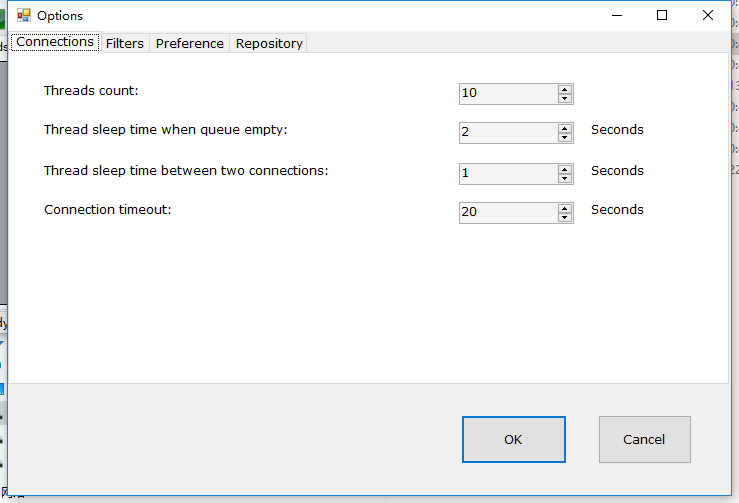This screenshot has width=739, height=503.
Task: Increase the Threads count value
Action: [x=565, y=90]
